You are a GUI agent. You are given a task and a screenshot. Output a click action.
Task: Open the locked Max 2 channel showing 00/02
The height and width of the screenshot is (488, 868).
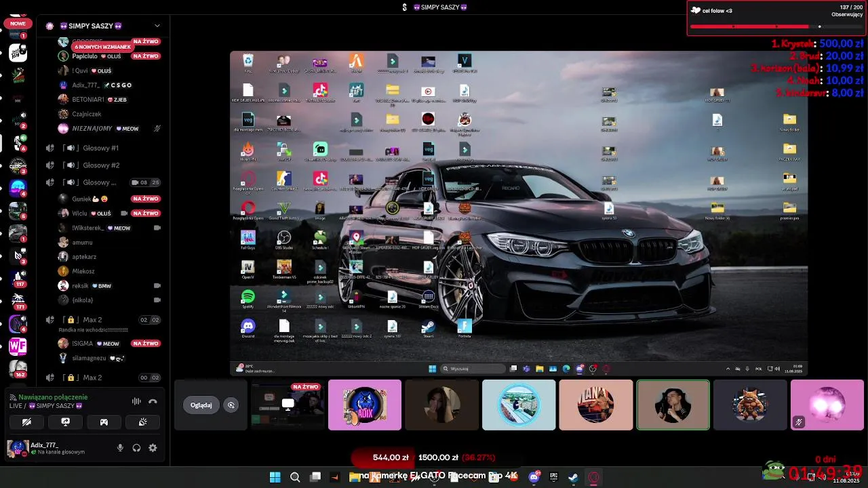(103, 378)
